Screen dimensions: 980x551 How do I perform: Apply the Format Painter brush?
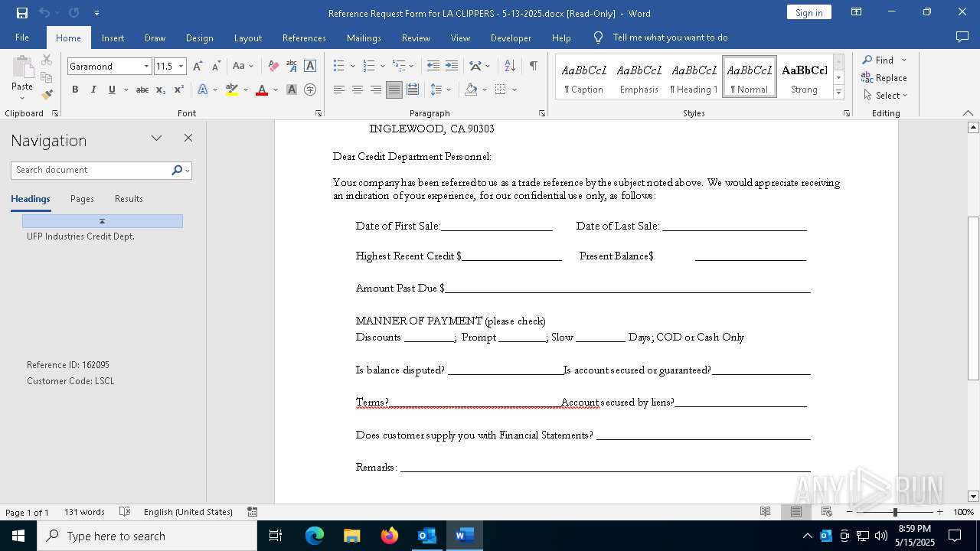click(x=47, y=95)
